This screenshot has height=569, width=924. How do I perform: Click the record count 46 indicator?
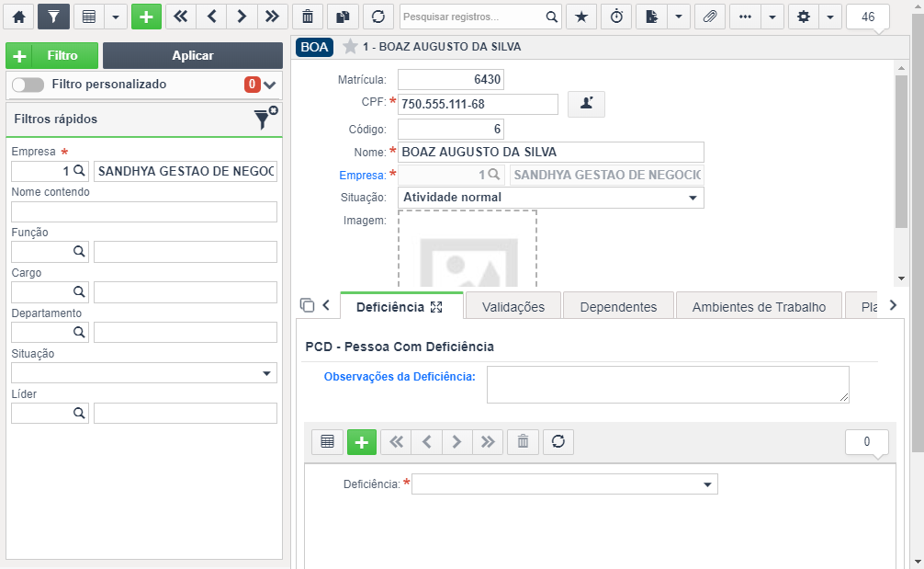click(867, 17)
